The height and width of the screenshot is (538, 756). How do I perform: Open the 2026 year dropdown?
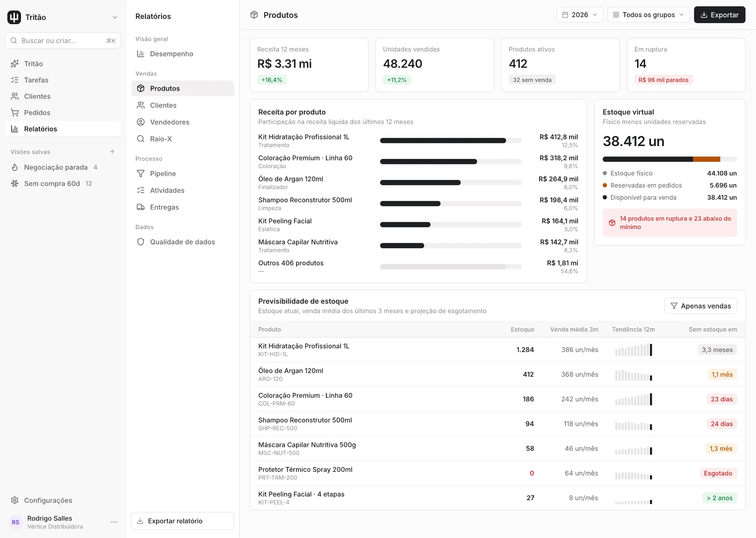point(580,15)
